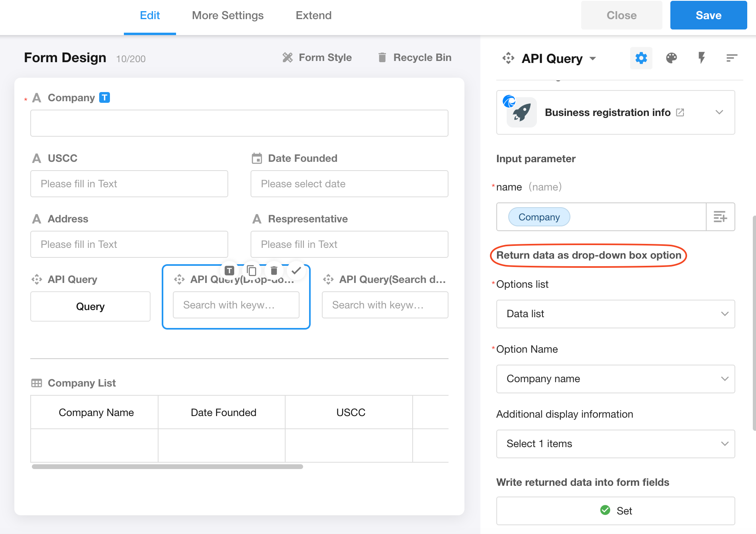
Task: Delete the selected API Query field
Action: coord(274,271)
